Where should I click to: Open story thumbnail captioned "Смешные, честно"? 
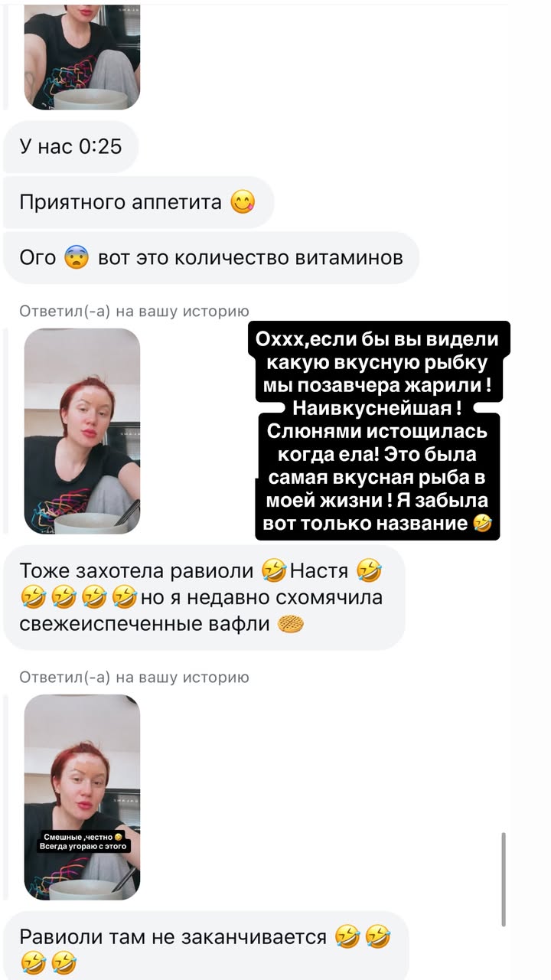pyautogui.click(x=82, y=797)
